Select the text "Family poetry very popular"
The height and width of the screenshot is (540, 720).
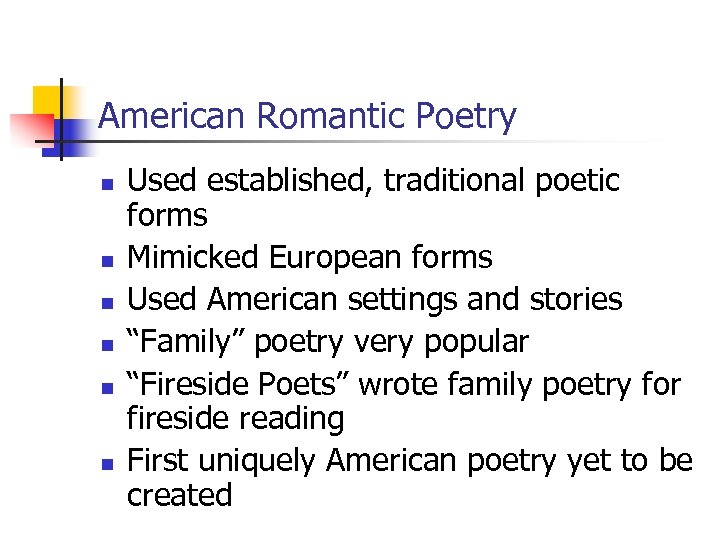(327, 342)
